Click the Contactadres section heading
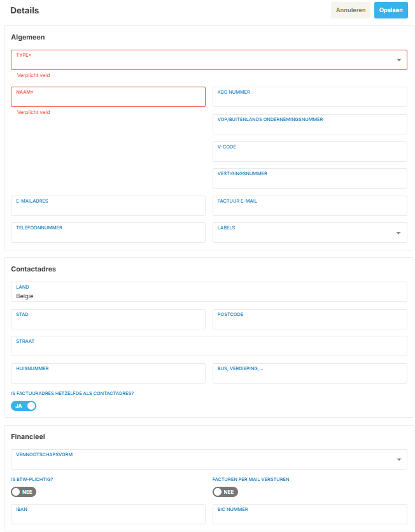The width and height of the screenshot is (415, 532). (33, 269)
